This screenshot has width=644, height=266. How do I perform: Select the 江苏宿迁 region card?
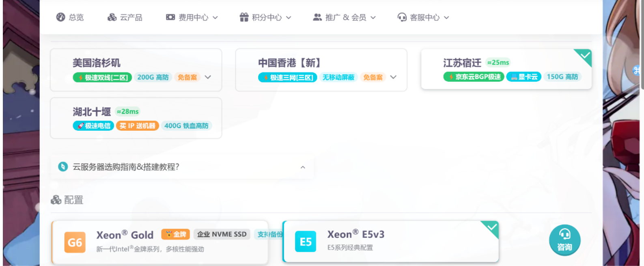point(506,69)
